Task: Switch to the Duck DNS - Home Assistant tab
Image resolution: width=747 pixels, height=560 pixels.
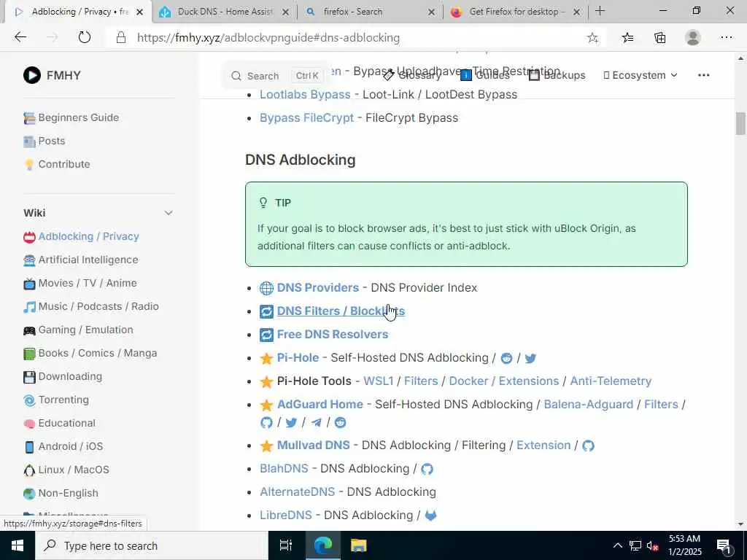Action: coord(224,12)
